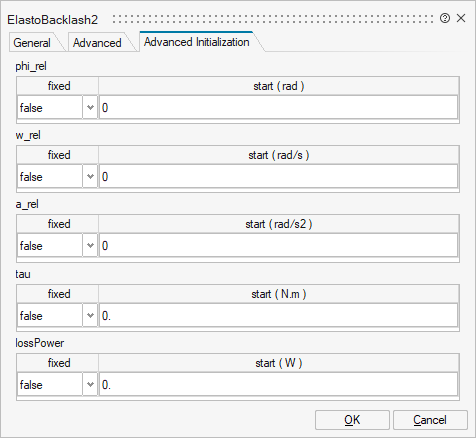Select the Advanced Initialization tab
Image resolution: width=476 pixels, height=438 pixels.
[x=197, y=42]
